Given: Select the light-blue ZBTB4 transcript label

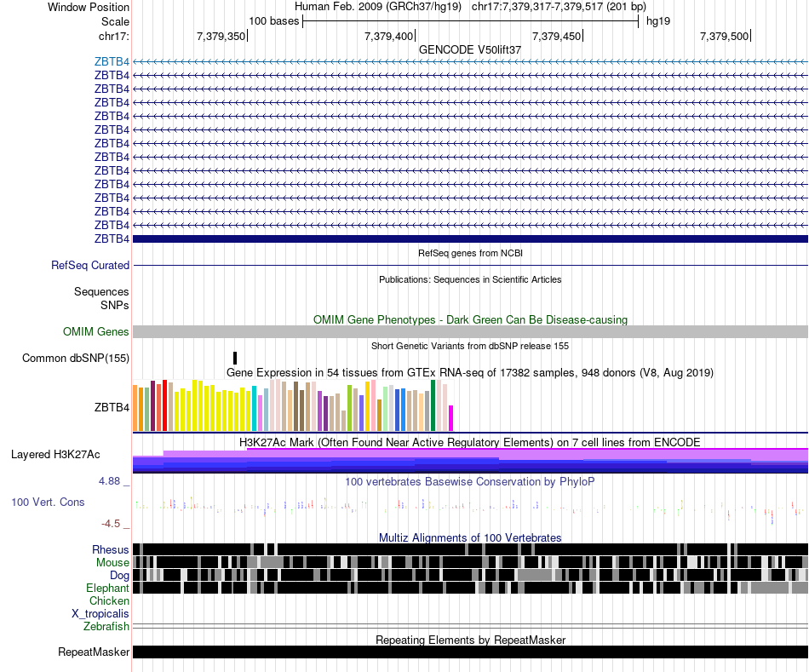Looking at the screenshot, I should [x=112, y=62].
